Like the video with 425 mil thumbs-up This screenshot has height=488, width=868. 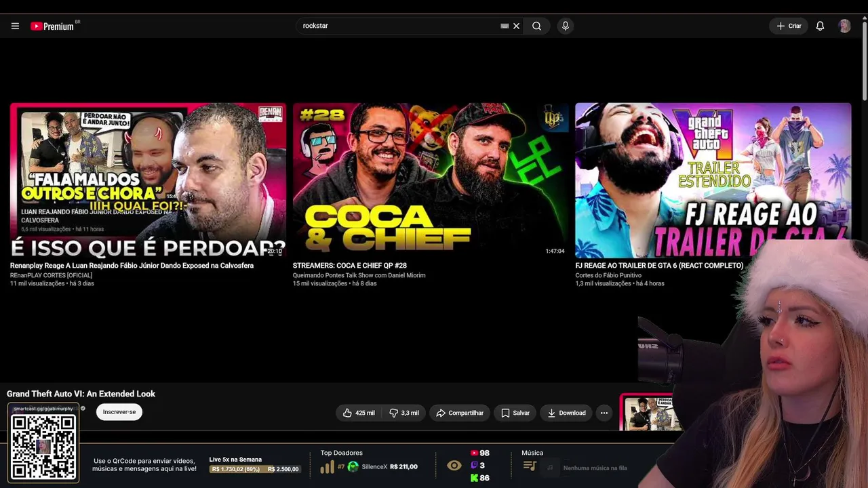point(359,413)
